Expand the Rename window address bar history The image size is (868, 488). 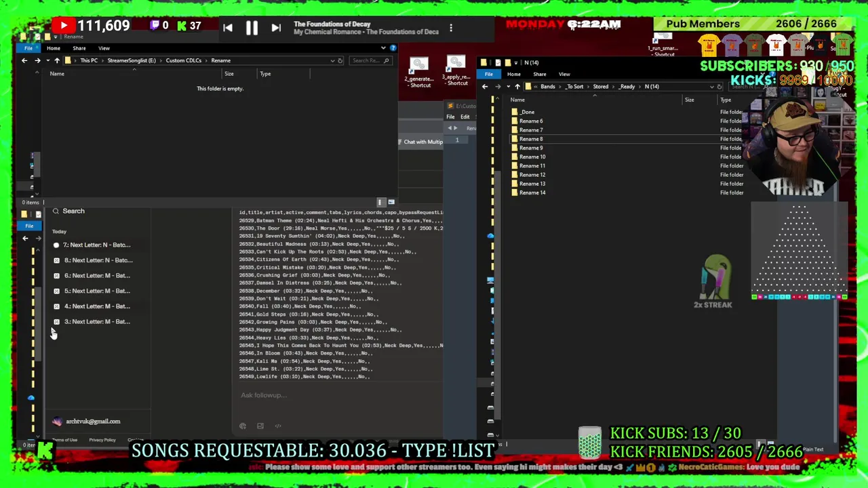click(332, 60)
